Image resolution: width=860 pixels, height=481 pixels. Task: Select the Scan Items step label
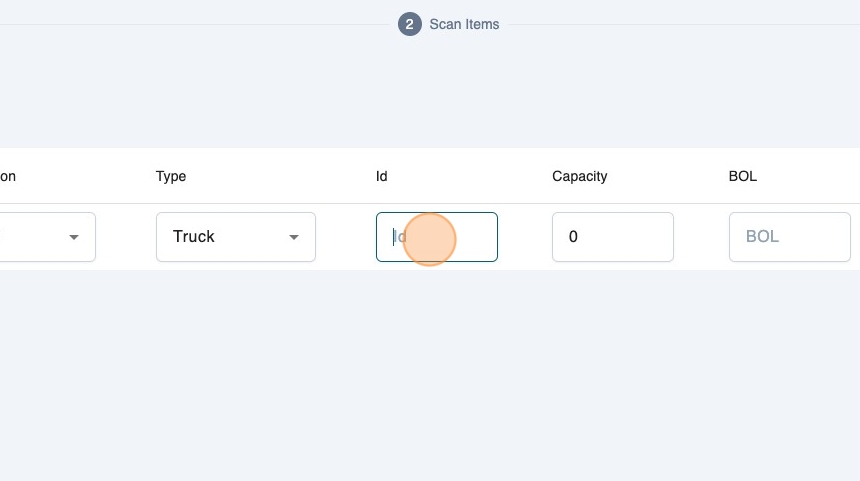click(464, 24)
